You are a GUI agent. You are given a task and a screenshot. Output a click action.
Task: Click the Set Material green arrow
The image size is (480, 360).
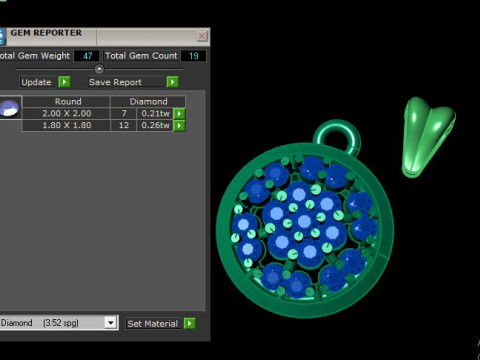pyautogui.click(x=189, y=323)
